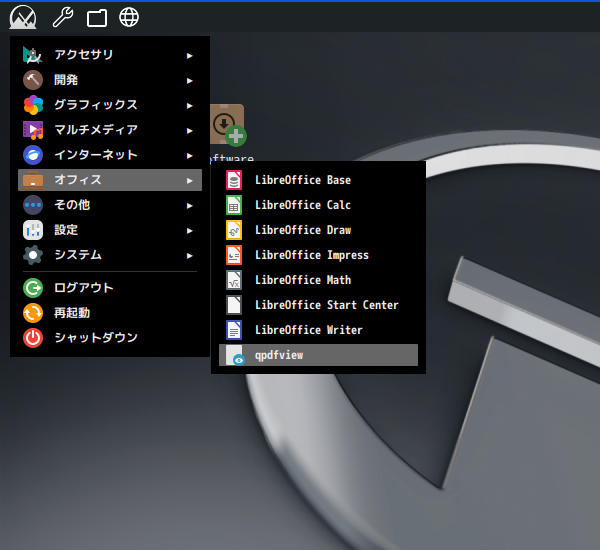
Task: Click the main menu logo in top-left
Action: (x=22, y=17)
